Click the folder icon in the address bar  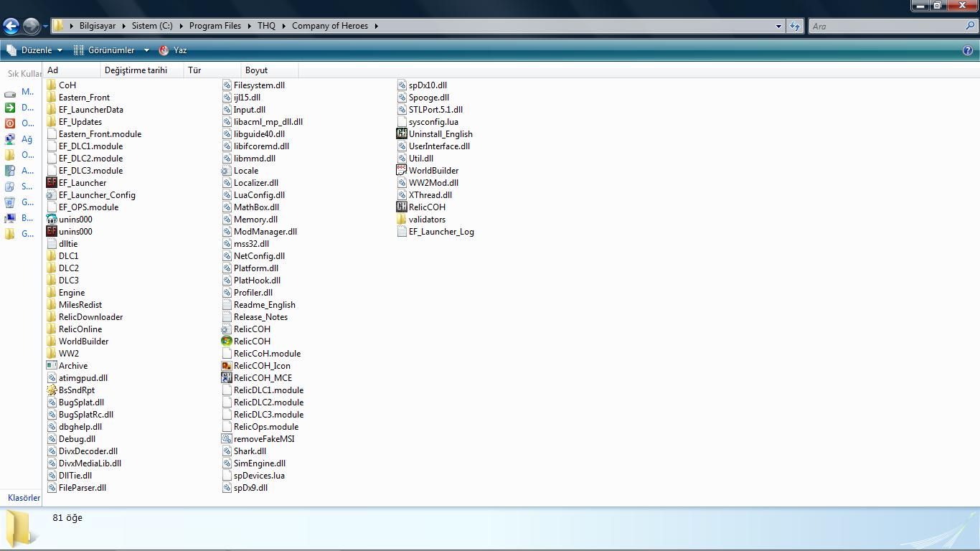tap(59, 26)
